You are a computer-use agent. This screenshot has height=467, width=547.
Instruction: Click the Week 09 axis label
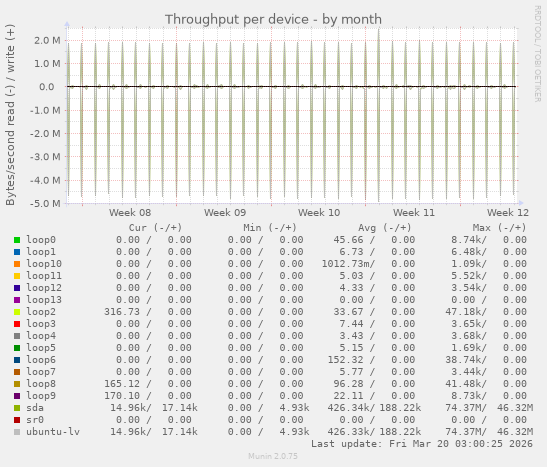click(x=225, y=213)
